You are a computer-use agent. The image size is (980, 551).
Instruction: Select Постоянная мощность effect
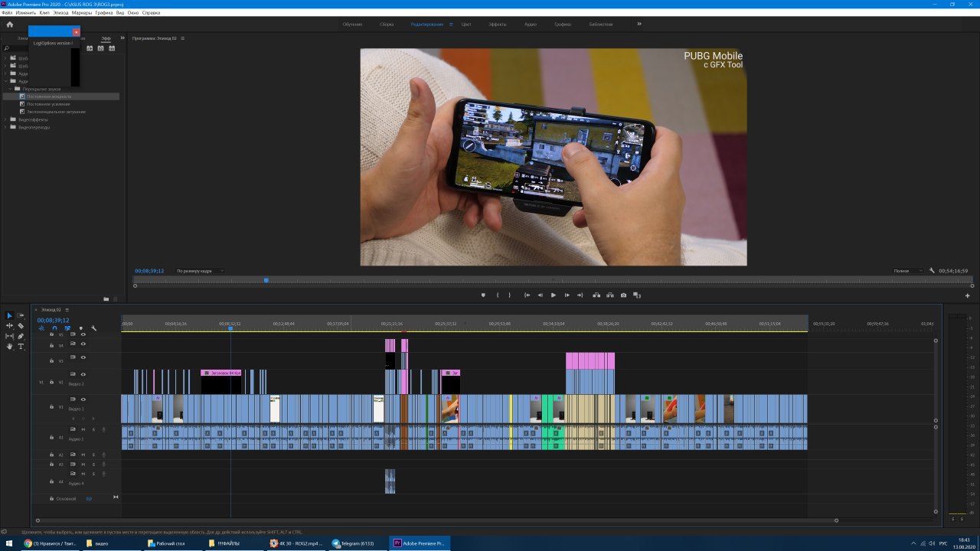point(50,96)
